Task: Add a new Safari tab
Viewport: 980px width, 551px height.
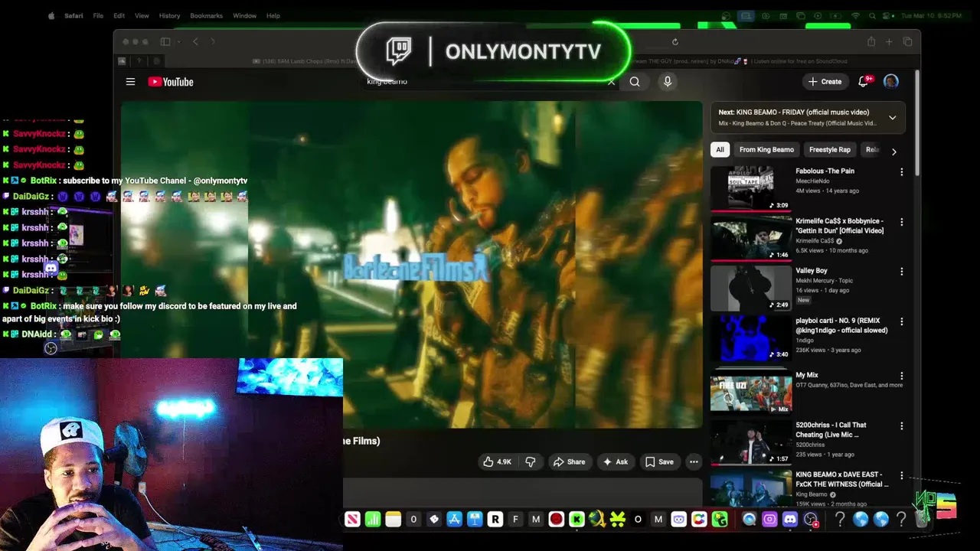Action: [x=889, y=42]
